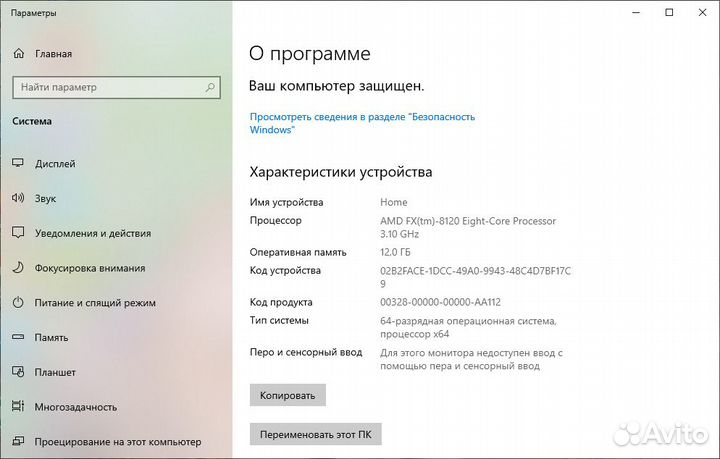Close the Параметры window
720x459 pixels.
click(x=703, y=13)
